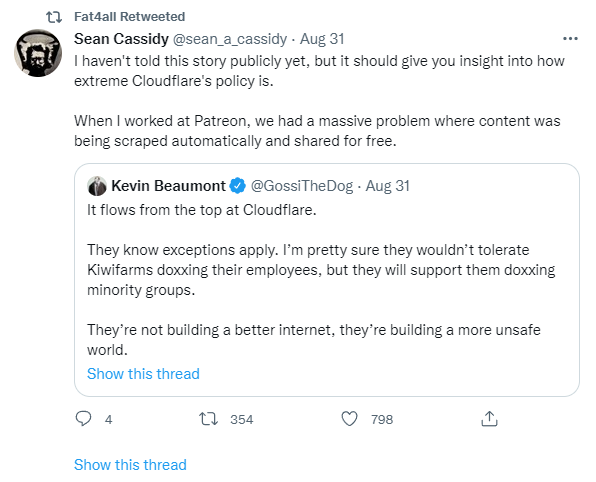Click the @sean_a_cassidy handle
This screenshot has width=596, height=482.
tap(230, 39)
